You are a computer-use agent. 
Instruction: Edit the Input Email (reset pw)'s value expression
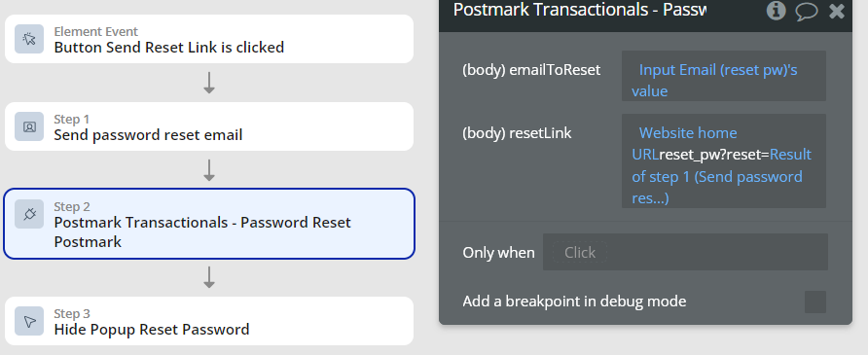(x=724, y=76)
